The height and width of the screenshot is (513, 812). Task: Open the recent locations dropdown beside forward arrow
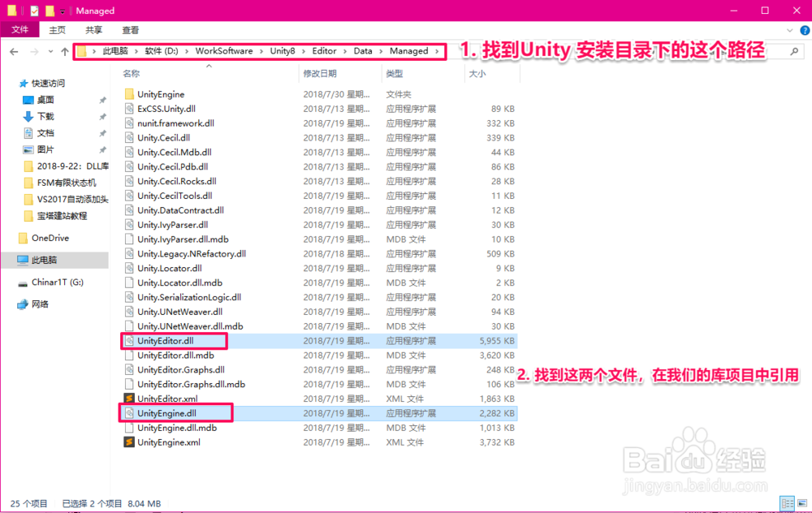[50, 50]
